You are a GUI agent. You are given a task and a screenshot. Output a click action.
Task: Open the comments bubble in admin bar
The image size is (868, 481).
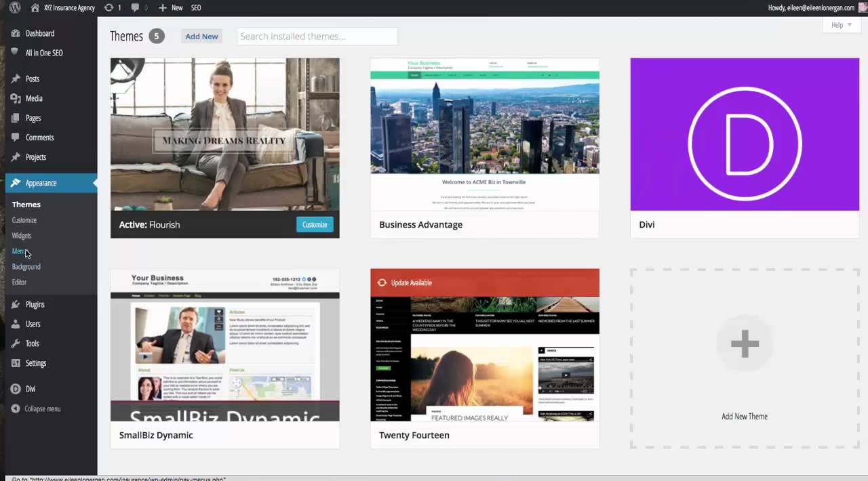click(x=135, y=7)
